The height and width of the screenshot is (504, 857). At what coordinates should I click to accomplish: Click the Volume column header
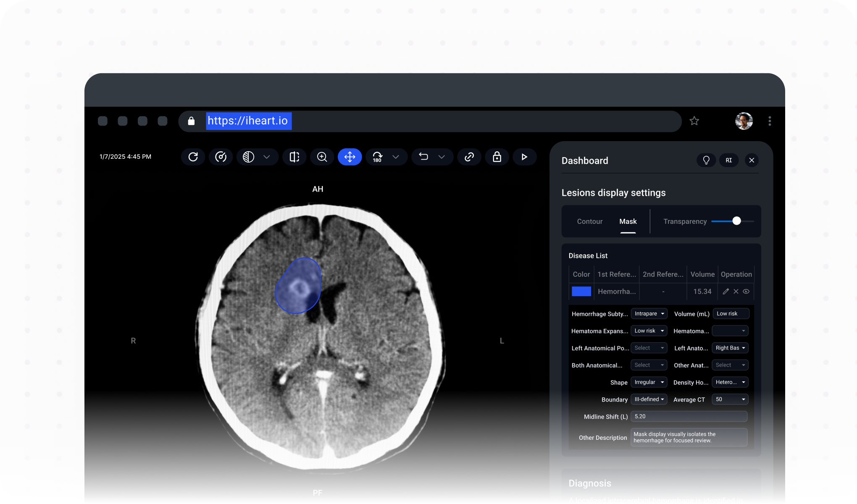[702, 274]
